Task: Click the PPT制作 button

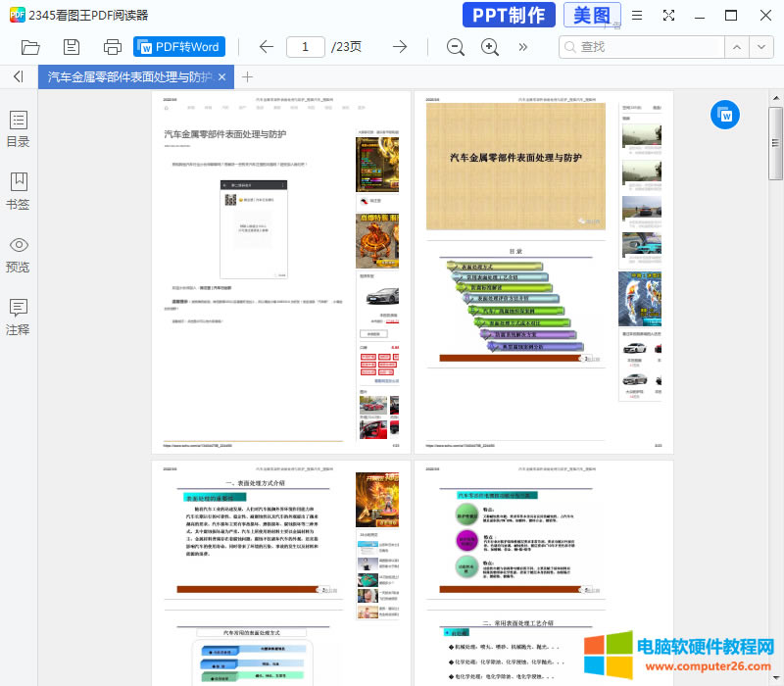Action: tap(508, 16)
